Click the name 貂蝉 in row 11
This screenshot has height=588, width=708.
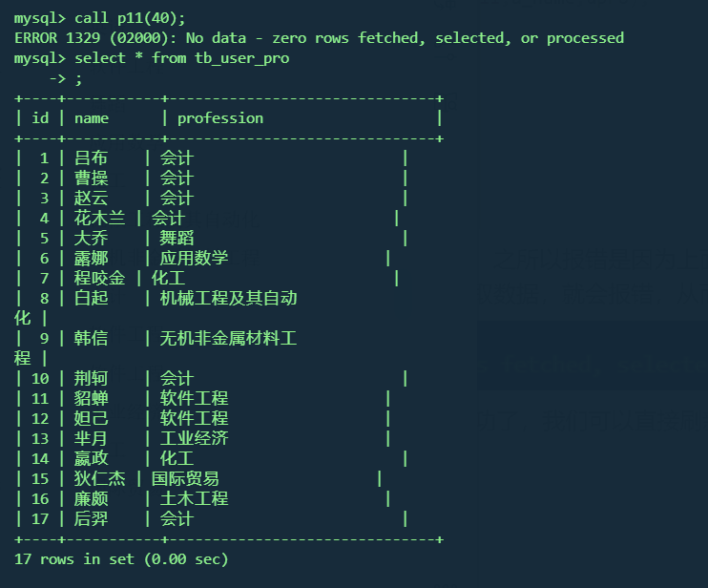pos(92,399)
